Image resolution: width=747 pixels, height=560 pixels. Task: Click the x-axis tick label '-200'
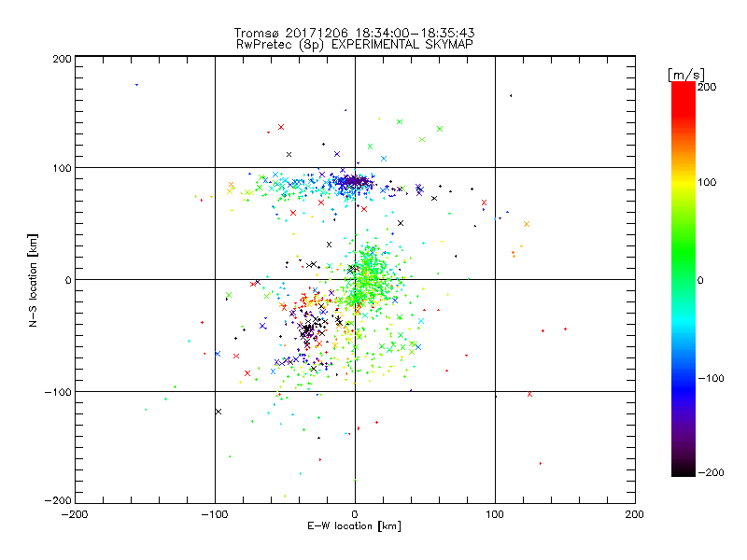(x=75, y=515)
